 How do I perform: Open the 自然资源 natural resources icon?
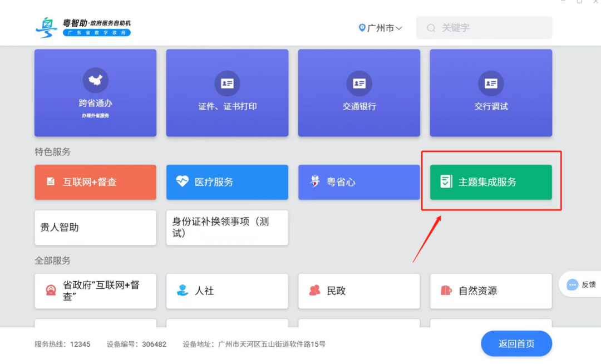click(445, 291)
